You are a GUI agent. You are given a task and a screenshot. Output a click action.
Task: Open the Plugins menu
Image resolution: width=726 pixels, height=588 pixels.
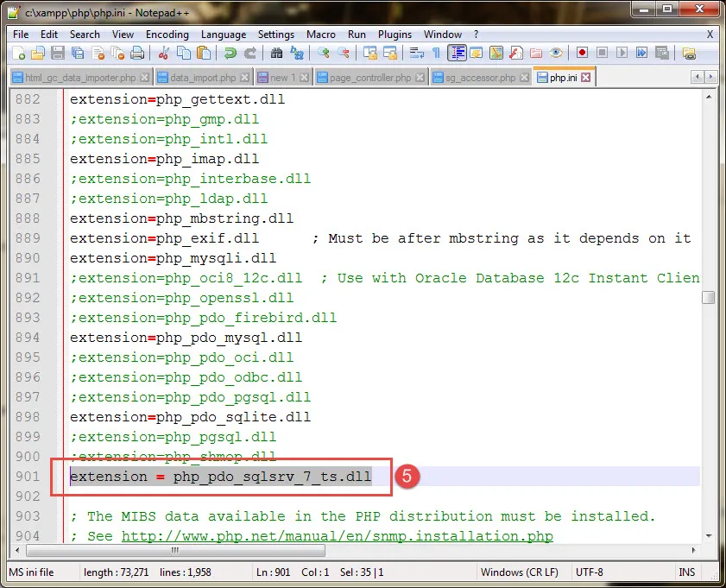tap(395, 35)
